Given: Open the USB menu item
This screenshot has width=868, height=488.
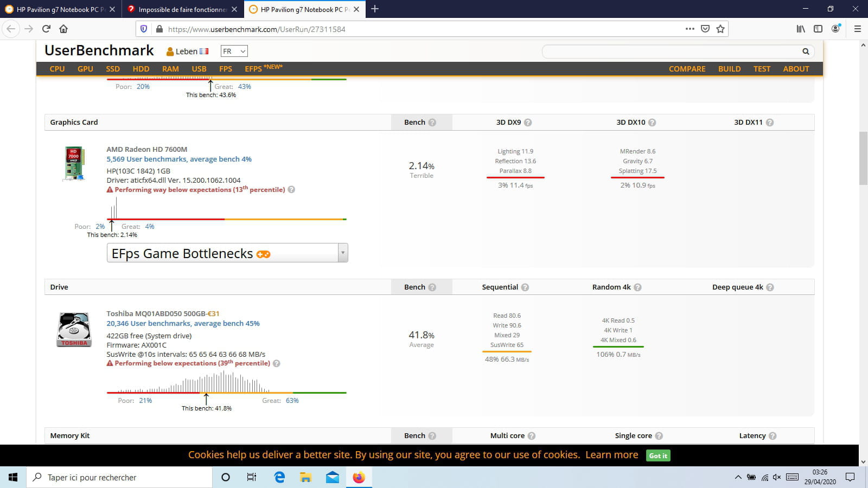Looking at the screenshot, I should coord(199,69).
